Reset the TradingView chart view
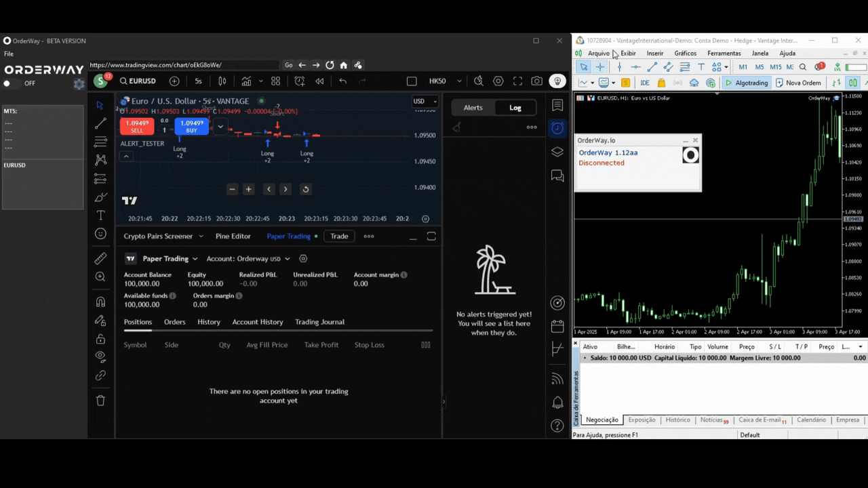The height and width of the screenshot is (488, 868). pyautogui.click(x=306, y=189)
